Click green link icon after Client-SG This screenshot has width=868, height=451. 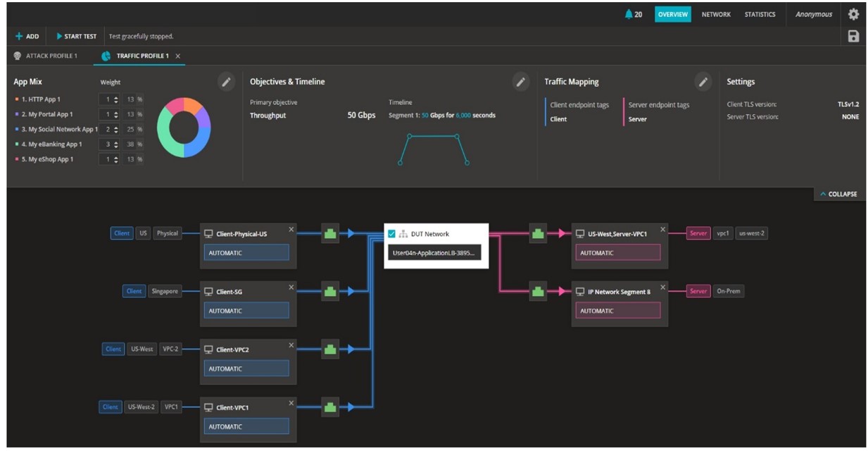tap(330, 291)
